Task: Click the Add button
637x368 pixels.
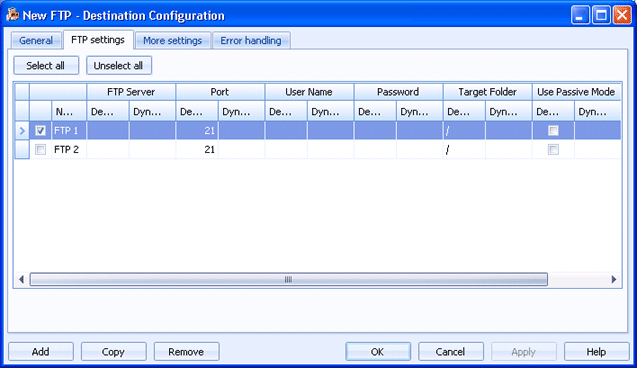Action: (x=41, y=352)
